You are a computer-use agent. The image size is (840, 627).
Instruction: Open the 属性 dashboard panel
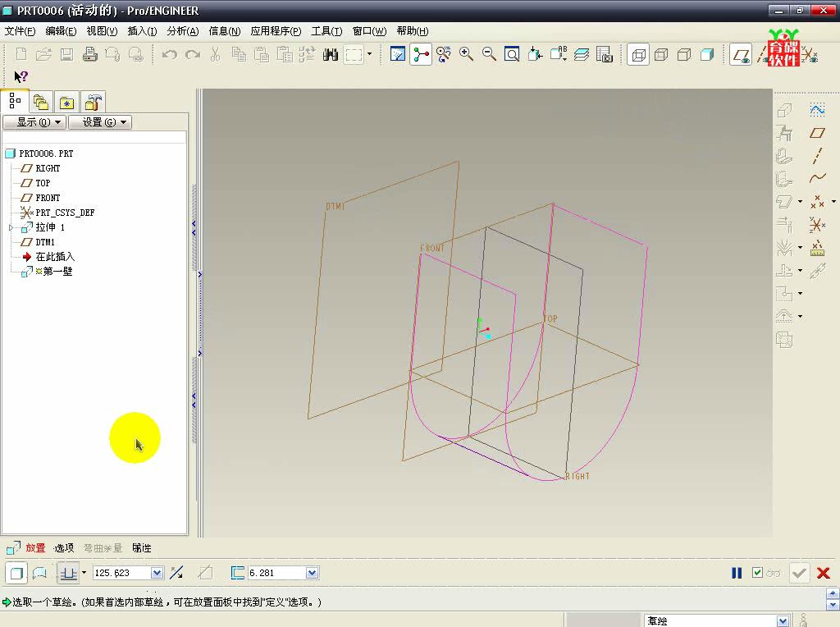click(142, 547)
